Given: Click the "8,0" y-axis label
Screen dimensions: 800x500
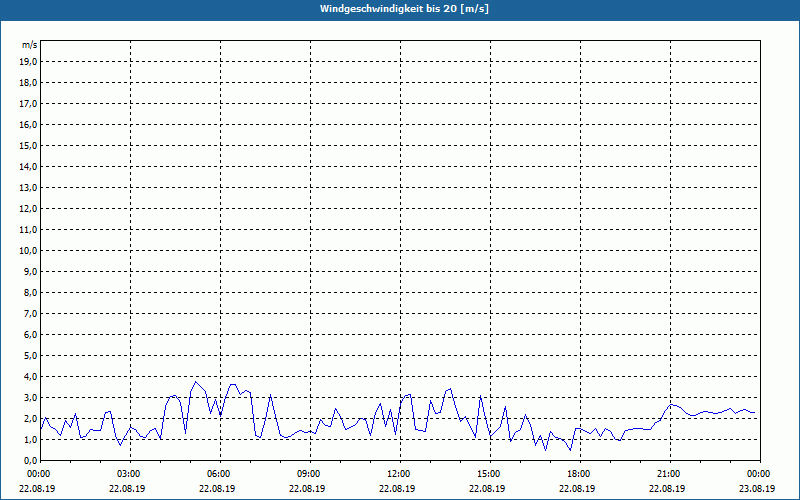Looking at the screenshot, I should pyautogui.click(x=31, y=292).
